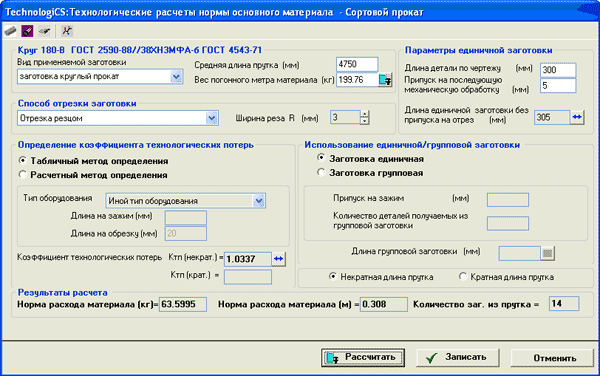Click Средняя длина прутка field 4750

(357, 64)
